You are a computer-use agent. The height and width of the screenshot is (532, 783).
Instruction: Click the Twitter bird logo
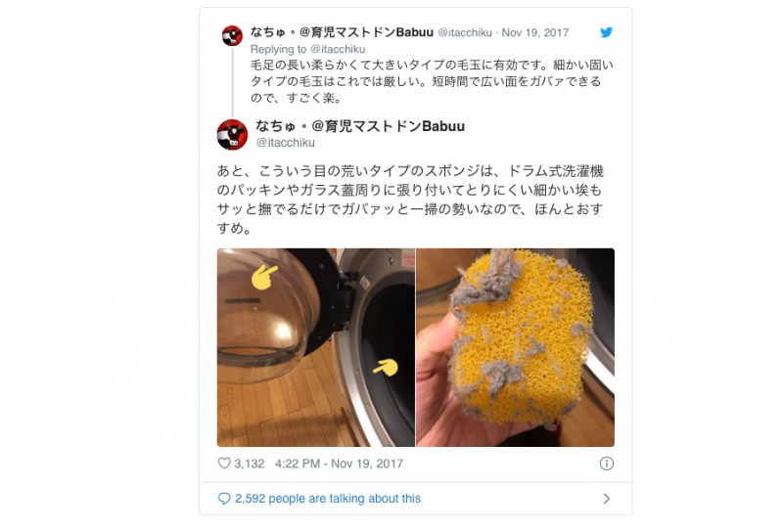pos(606,32)
